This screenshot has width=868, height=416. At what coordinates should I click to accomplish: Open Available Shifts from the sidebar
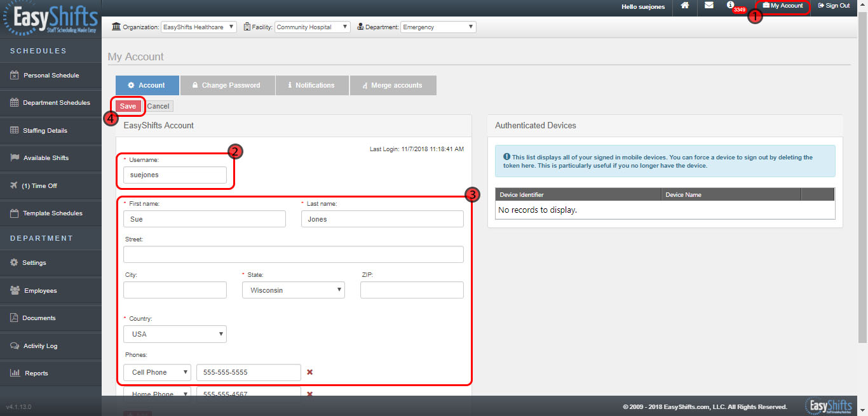[x=51, y=158]
